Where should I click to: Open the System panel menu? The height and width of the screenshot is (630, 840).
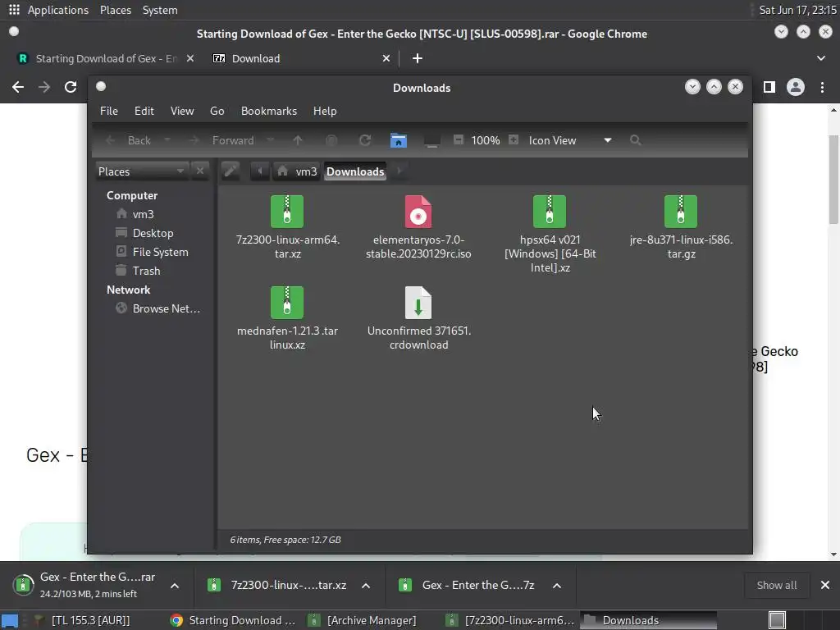pyautogui.click(x=160, y=10)
